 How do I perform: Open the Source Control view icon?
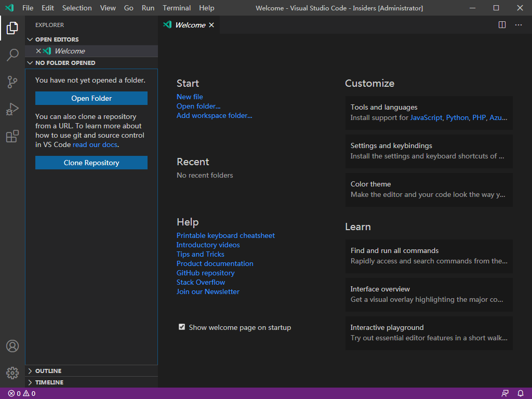(x=12, y=82)
